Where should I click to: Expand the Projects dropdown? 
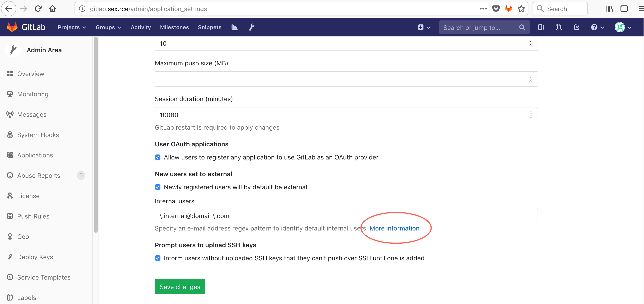[x=72, y=27]
